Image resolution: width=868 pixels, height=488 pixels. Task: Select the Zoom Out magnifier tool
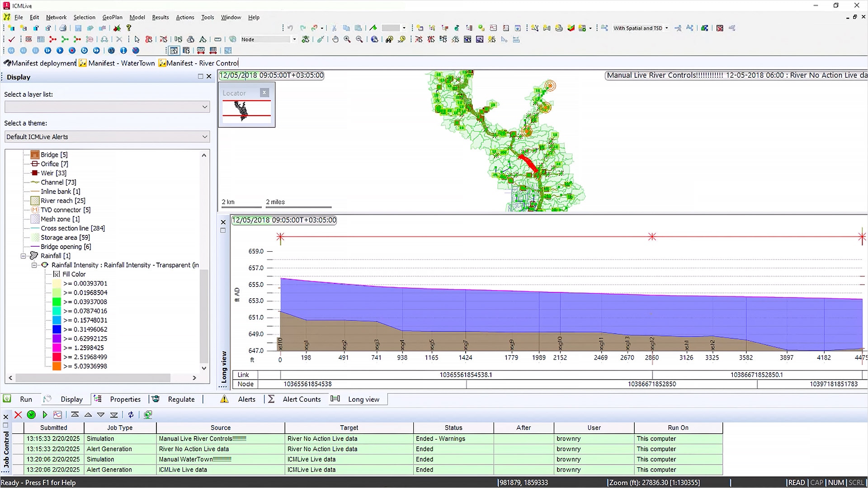pos(359,39)
